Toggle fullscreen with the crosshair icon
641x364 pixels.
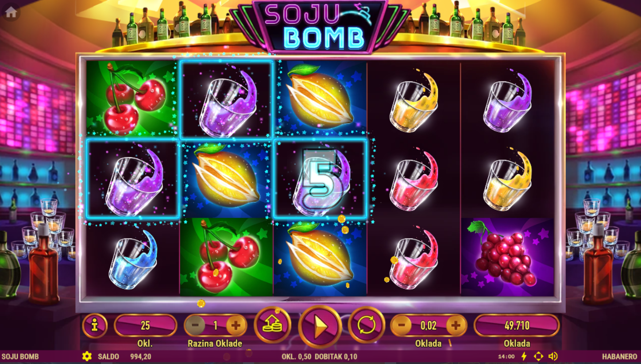(x=538, y=356)
